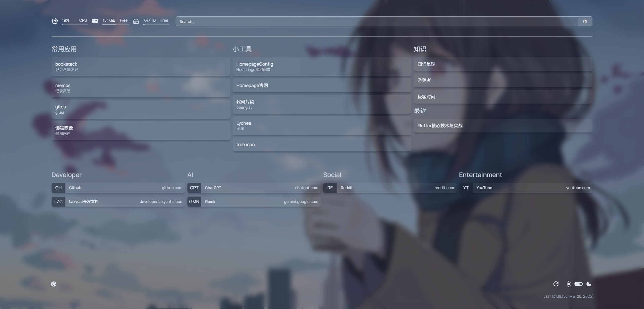644x309 pixels.
Task: Open the 游荡者 card
Action: tap(503, 80)
